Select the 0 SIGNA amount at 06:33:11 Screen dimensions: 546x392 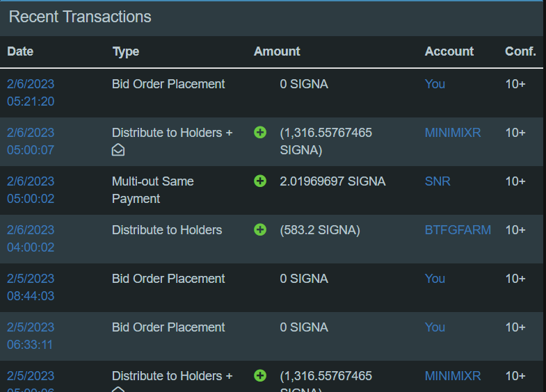pyautogui.click(x=304, y=327)
